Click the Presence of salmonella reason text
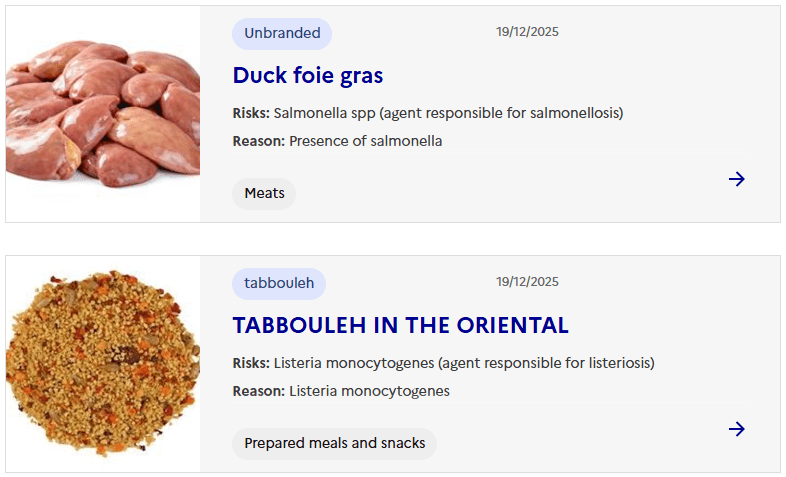 pos(365,141)
